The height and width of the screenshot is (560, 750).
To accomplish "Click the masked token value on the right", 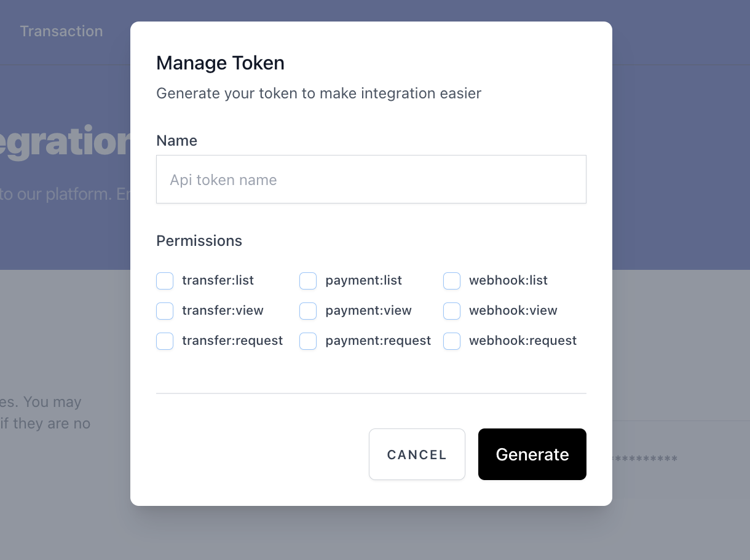I will (x=645, y=458).
